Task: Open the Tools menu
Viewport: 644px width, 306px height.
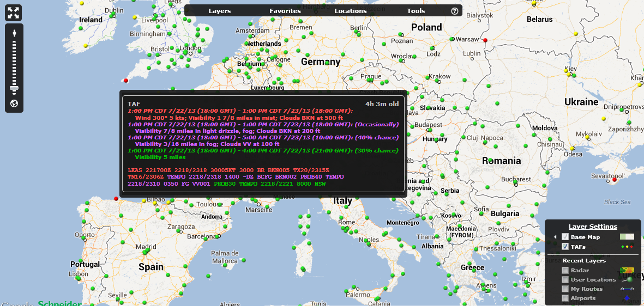Action: click(x=416, y=11)
